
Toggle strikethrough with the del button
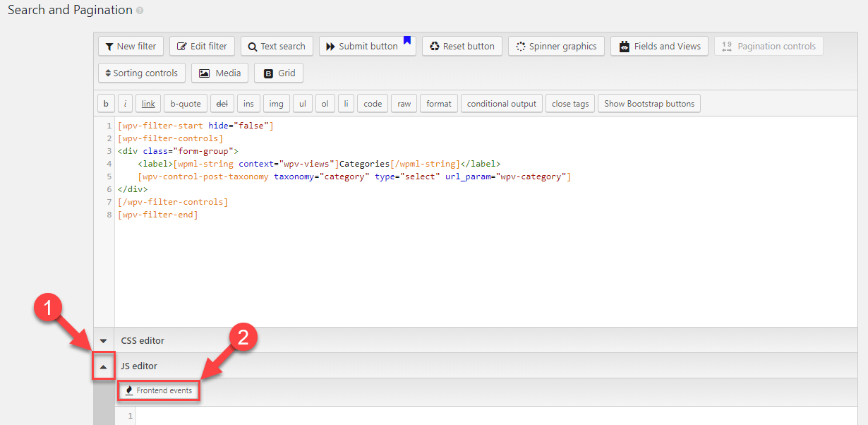[222, 103]
